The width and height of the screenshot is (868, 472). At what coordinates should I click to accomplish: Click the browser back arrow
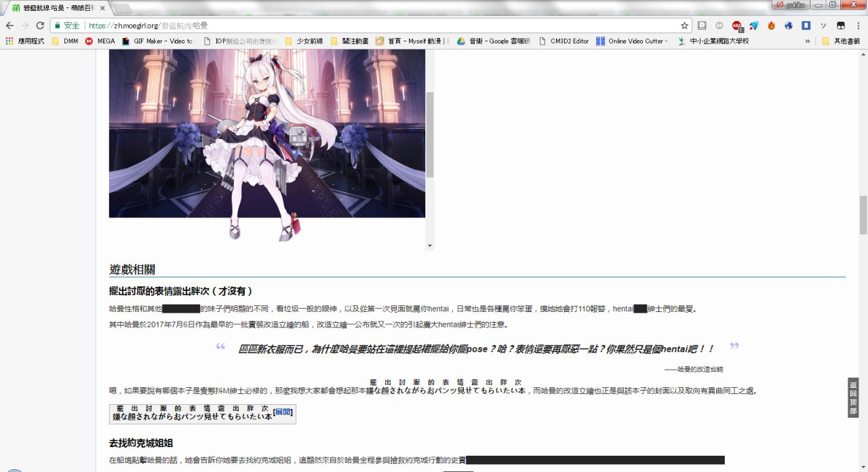click(x=9, y=26)
